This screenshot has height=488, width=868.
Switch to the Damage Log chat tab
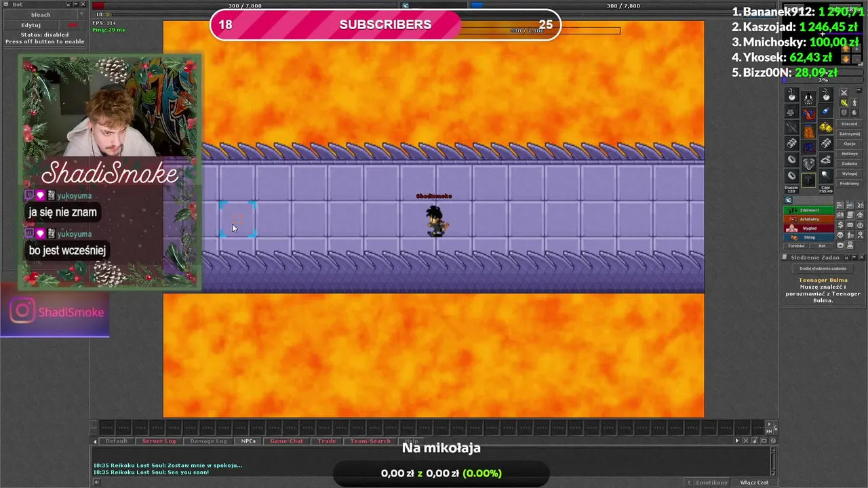pyautogui.click(x=208, y=441)
